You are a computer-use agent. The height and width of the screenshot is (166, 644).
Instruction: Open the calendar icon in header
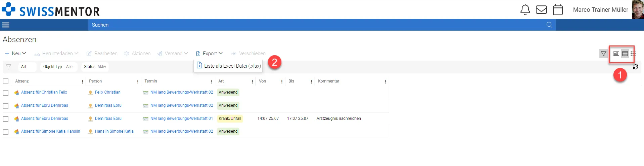(558, 10)
